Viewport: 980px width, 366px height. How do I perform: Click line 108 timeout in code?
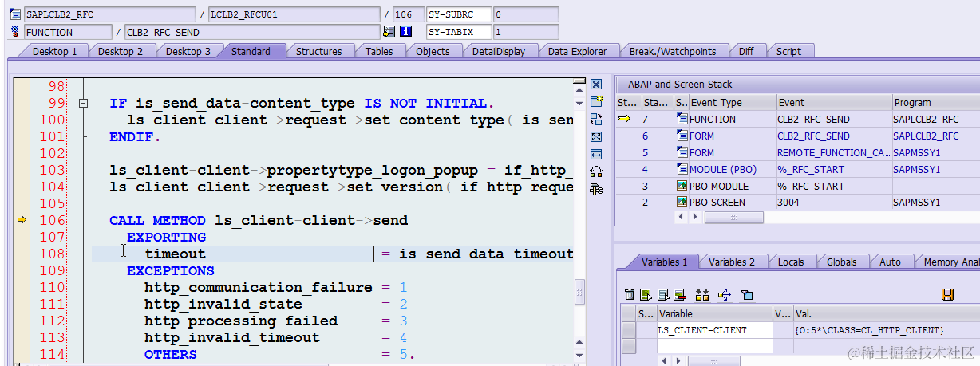175,254
